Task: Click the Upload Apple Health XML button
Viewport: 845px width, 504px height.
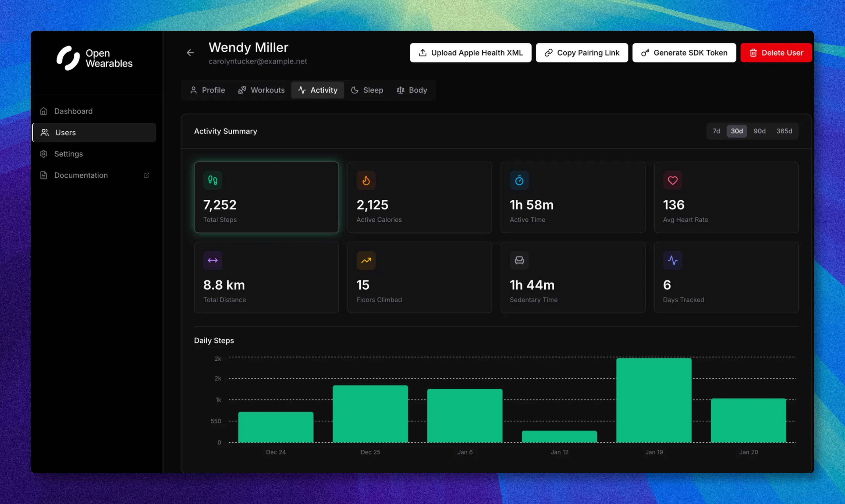Action: pyautogui.click(x=470, y=53)
